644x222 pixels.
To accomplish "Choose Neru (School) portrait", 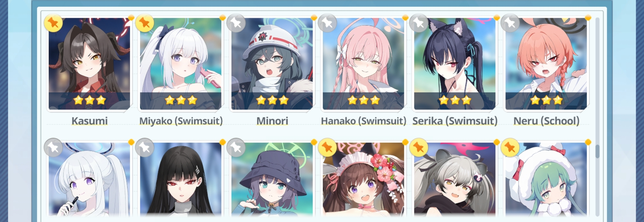I will 546,64.
